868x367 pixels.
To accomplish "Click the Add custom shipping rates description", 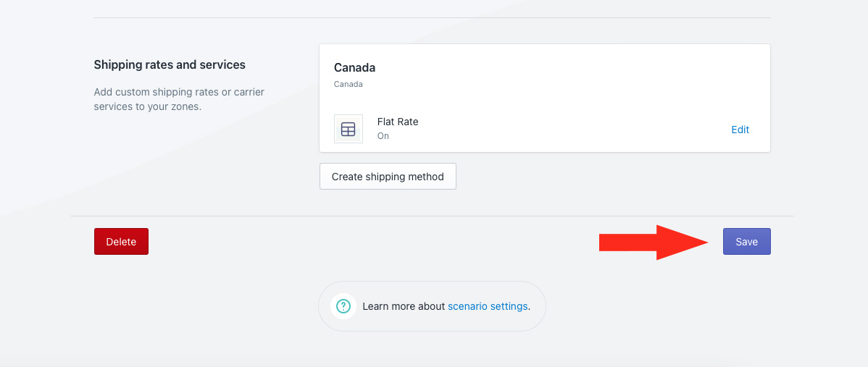I will [x=179, y=99].
